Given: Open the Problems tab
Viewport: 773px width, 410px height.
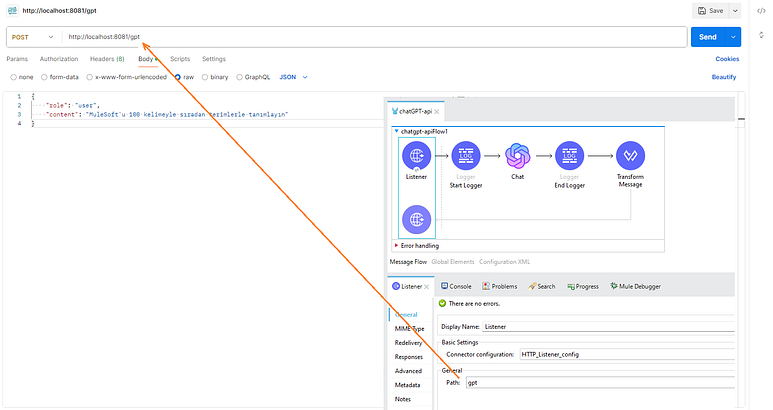Looking at the screenshot, I should coord(499,286).
